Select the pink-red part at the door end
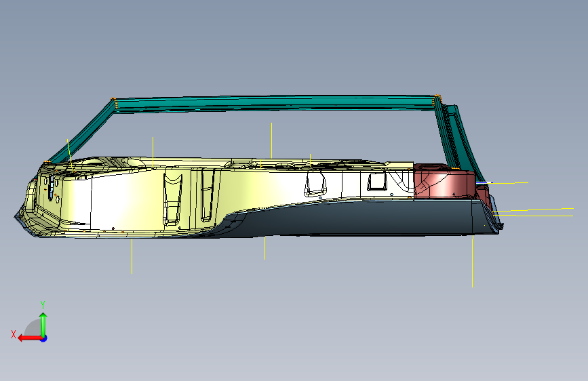 (444, 181)
